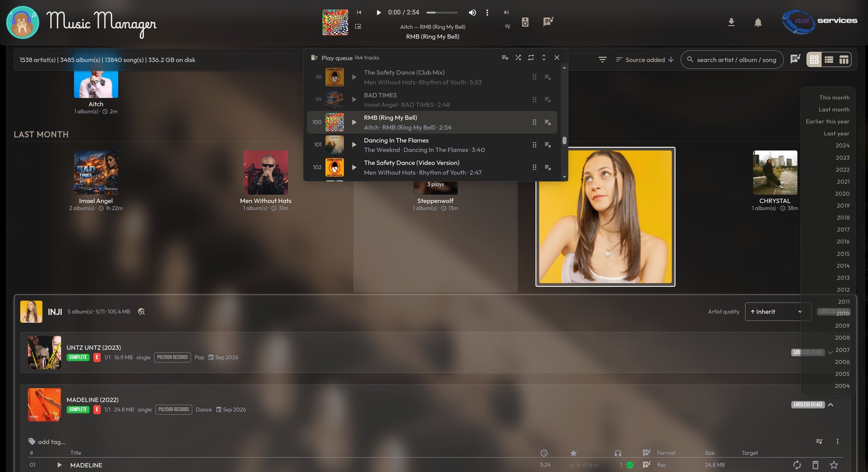Remove BAD TIMES from queue
Screen dimensions: 868x472
(x=548, y=100)
